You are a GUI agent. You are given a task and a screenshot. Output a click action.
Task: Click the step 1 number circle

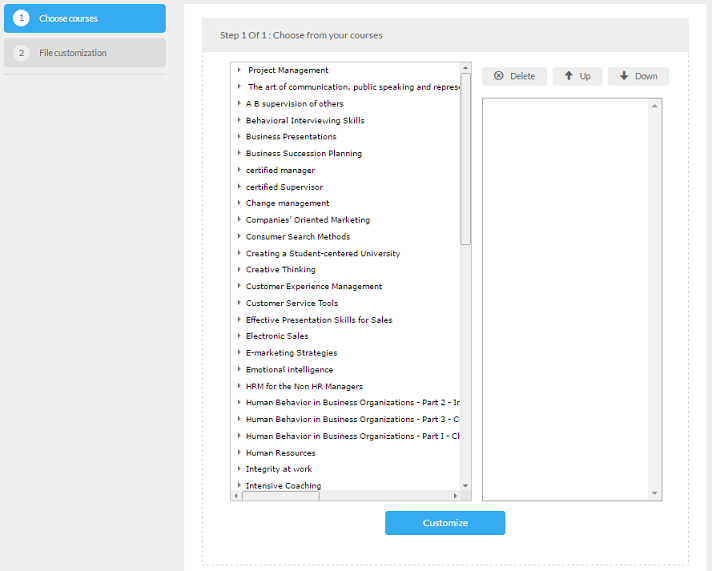click(21, 18)
